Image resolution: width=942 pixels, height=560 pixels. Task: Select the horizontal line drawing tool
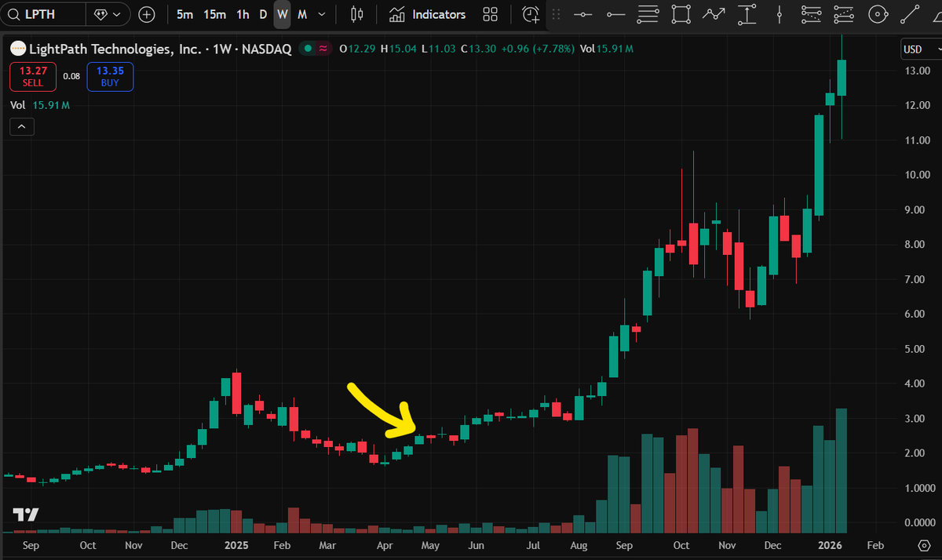coord(582,14)
